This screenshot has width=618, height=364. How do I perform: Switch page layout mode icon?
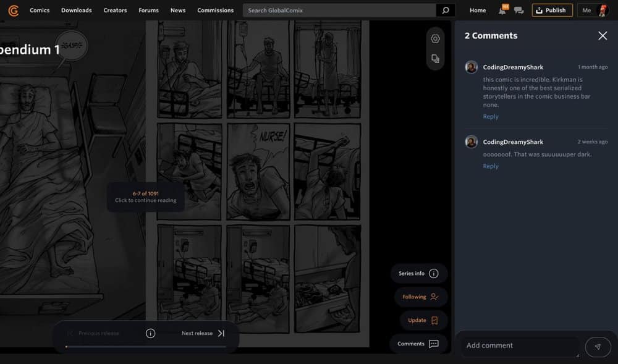[x=435, y=59]
